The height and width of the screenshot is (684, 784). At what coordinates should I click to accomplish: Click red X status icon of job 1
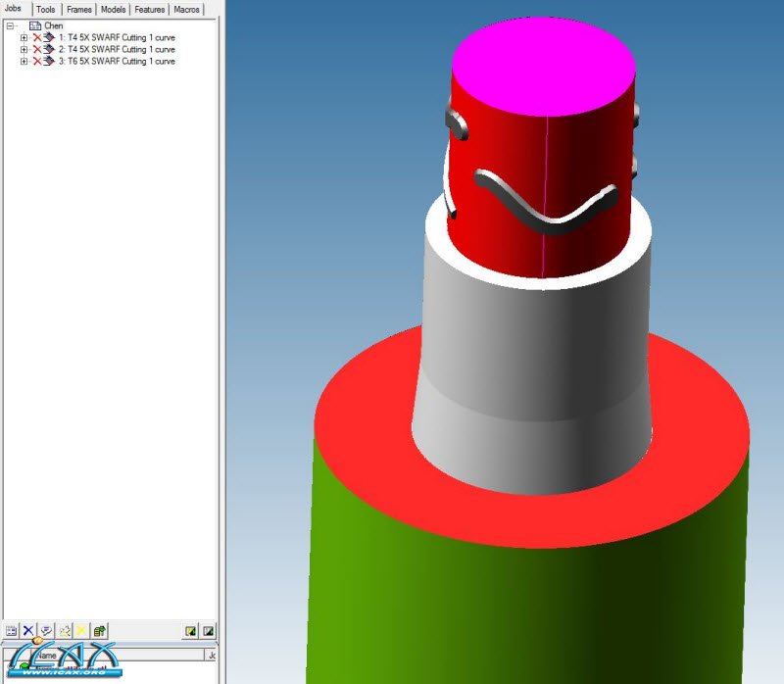(x=37, y=37)
